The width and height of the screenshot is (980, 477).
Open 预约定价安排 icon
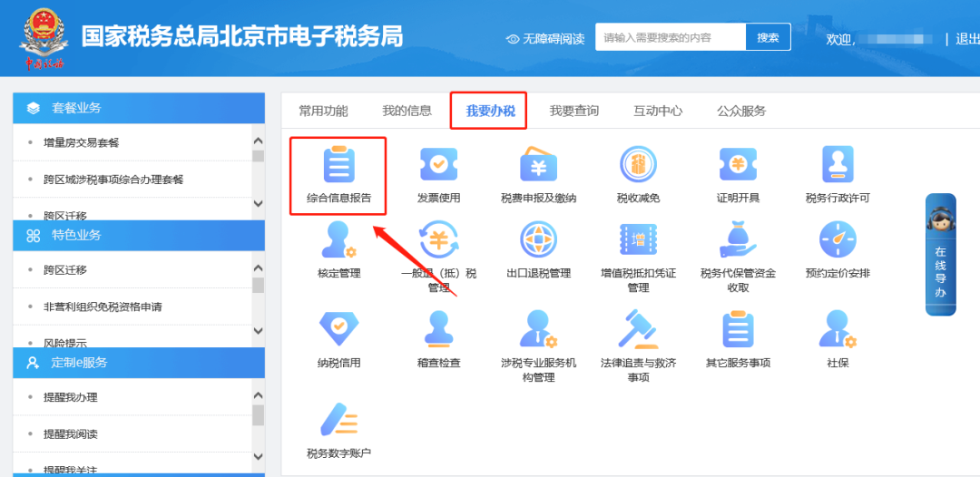838,239
